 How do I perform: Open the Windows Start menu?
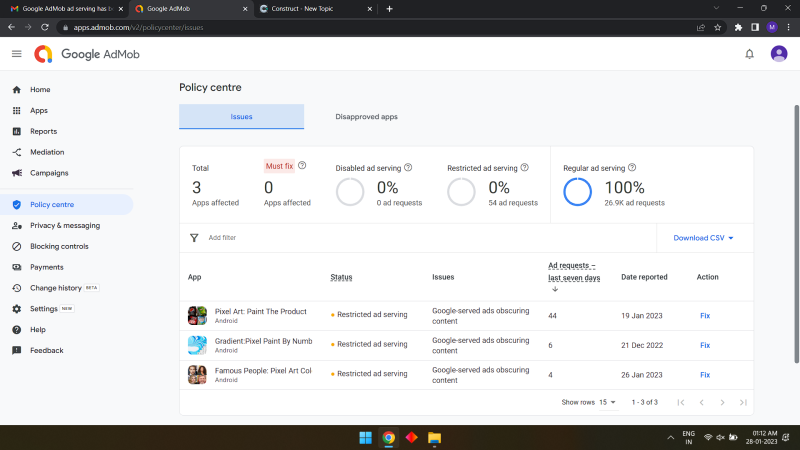pos(365,438)
